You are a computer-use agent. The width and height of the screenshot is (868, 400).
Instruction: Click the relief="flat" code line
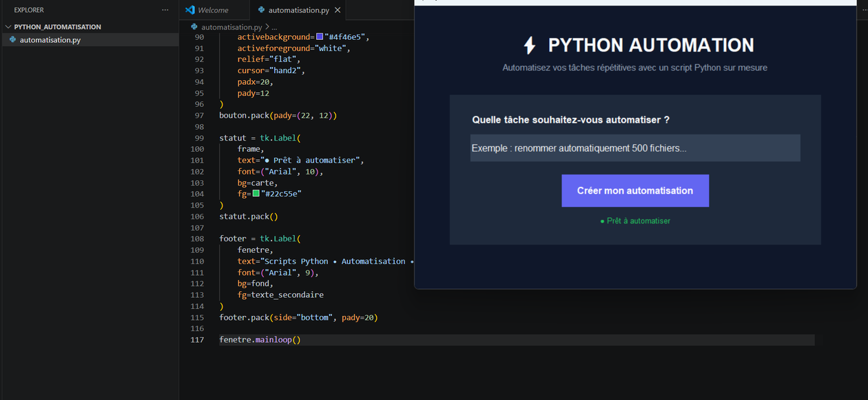click(269, 59)
